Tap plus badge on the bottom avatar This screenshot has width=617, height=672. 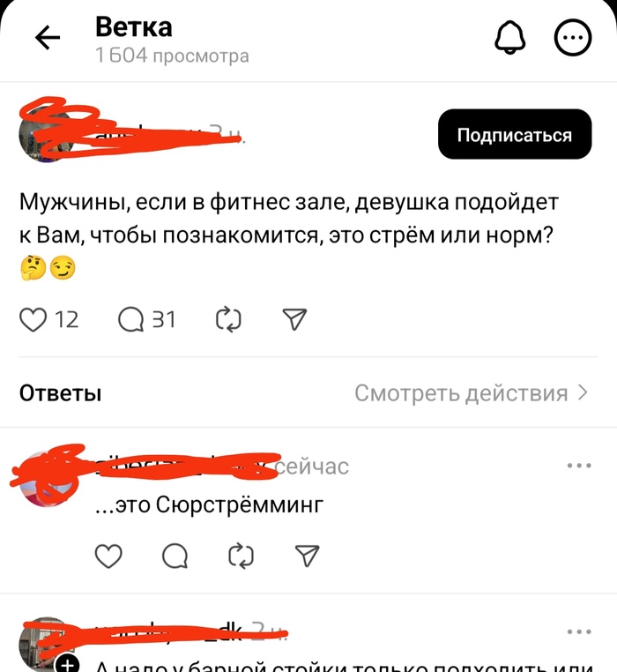67,663
